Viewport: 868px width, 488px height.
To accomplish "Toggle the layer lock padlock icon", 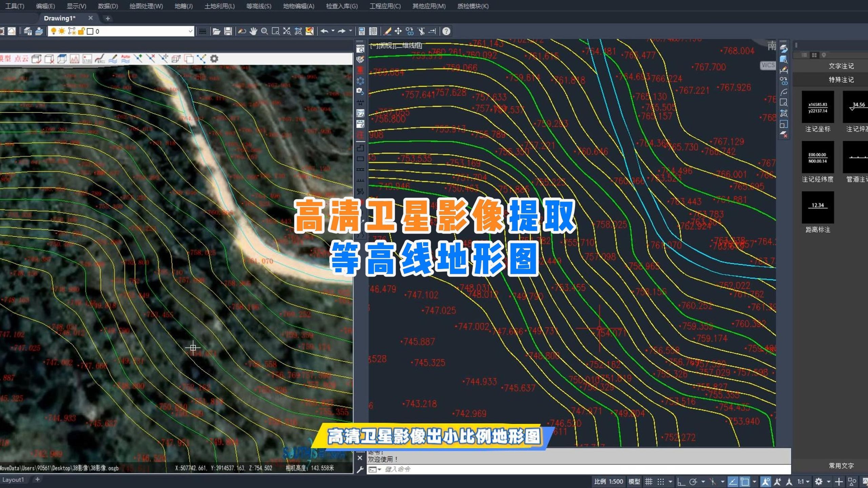I will pyautogui.click(x=81, y=31).
